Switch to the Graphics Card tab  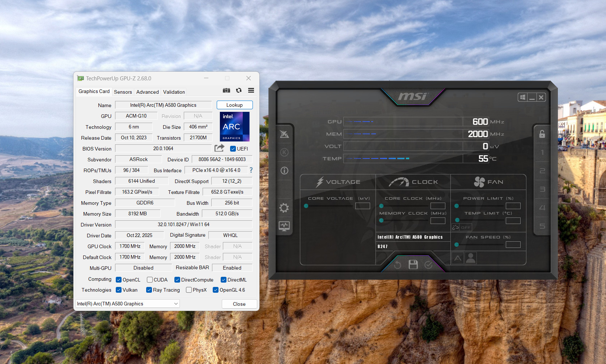pyautogui.click(x=94, y=92)
